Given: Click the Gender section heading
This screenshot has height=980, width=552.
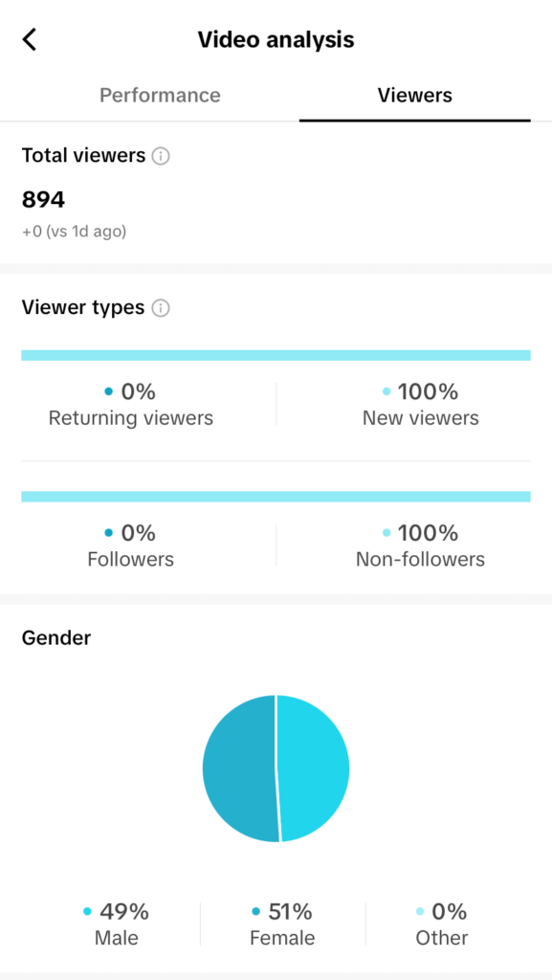Looking at the screenshot, I should [x=55, y=637].
